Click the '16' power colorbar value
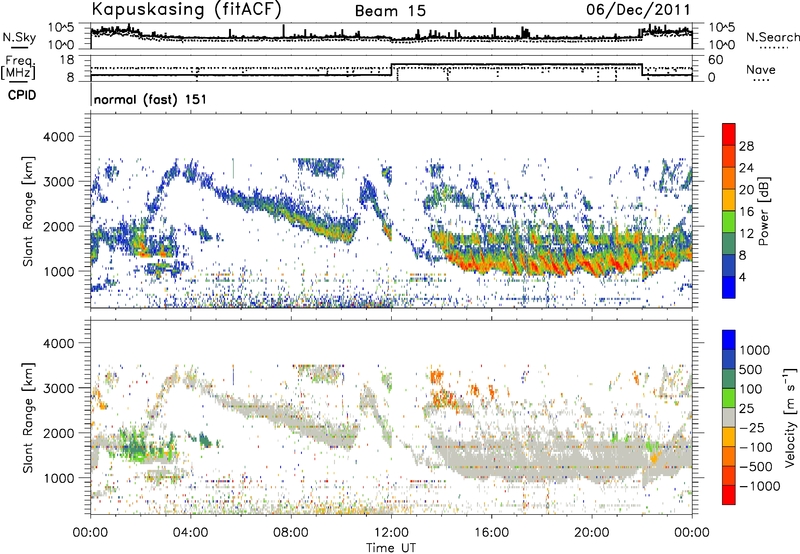Viewport: 800px width, 554px height. tap(746, 212)
